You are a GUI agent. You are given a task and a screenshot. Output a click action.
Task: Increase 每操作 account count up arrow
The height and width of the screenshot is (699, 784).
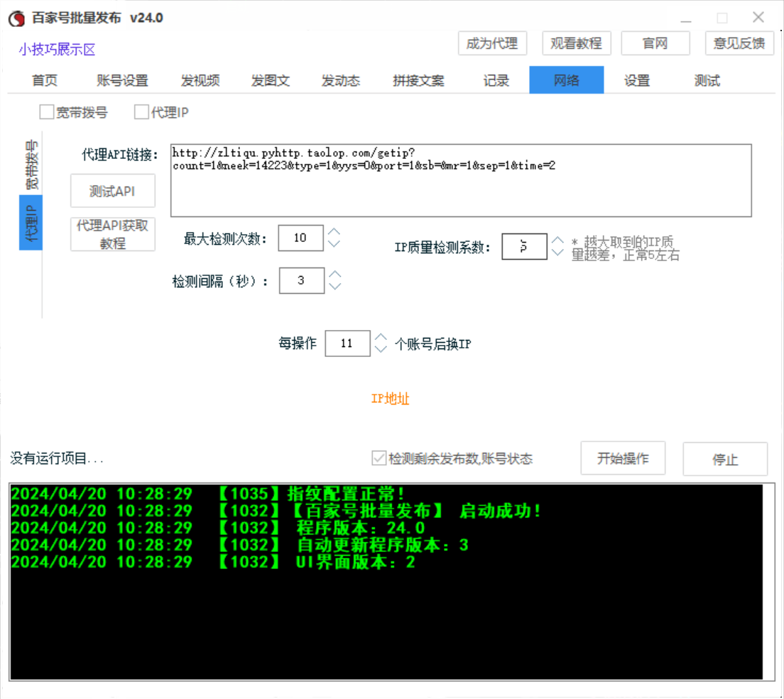[x=381, y=337]
